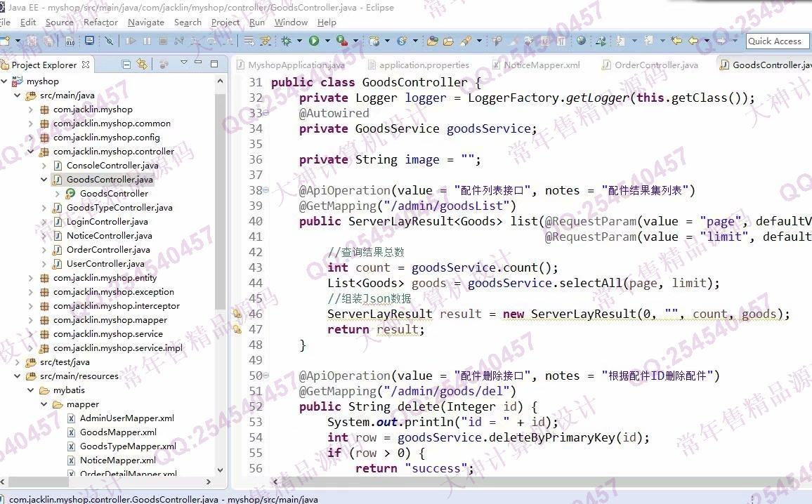Click the Open Task folder icon
The height and width of the screenshot is (504, 812).
coord(448,41)
